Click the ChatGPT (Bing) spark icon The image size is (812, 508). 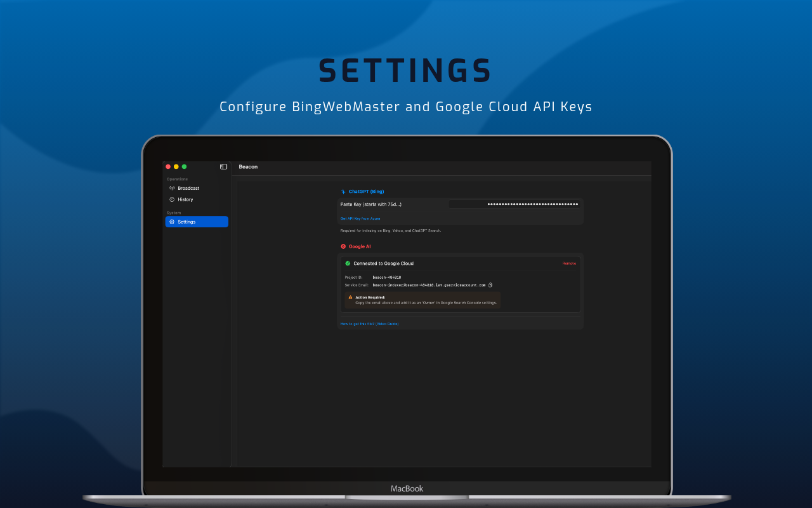[x=343, y=191]
